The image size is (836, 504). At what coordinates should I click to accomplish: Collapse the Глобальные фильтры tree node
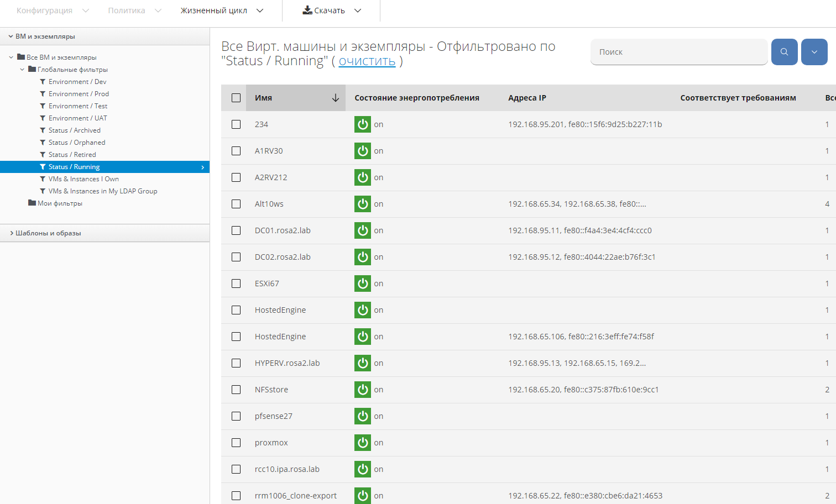click(x=22, y=70)
